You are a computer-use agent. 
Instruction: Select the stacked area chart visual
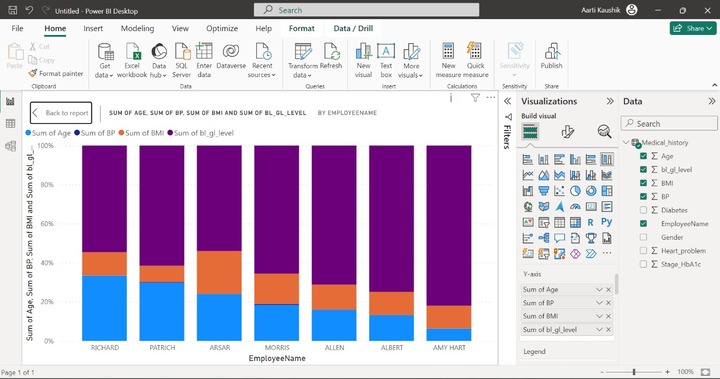pyautogui.click(x=559, y=175)
